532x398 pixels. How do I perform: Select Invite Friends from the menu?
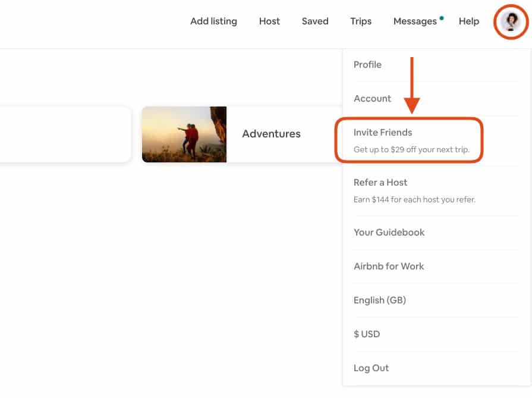coord(382,132)
